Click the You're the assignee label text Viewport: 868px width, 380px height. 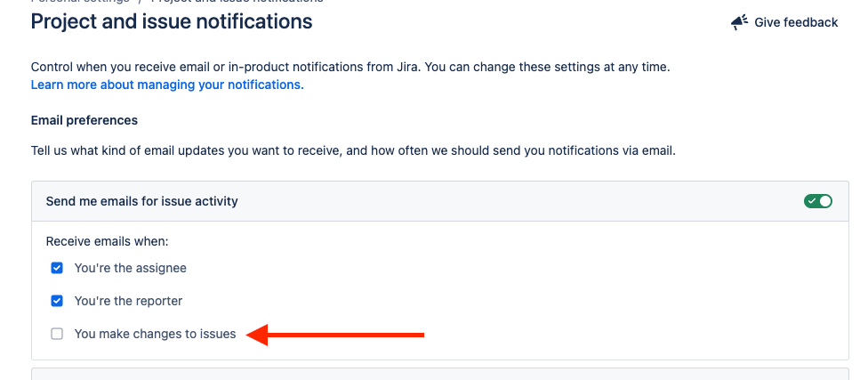coord(130,268)
